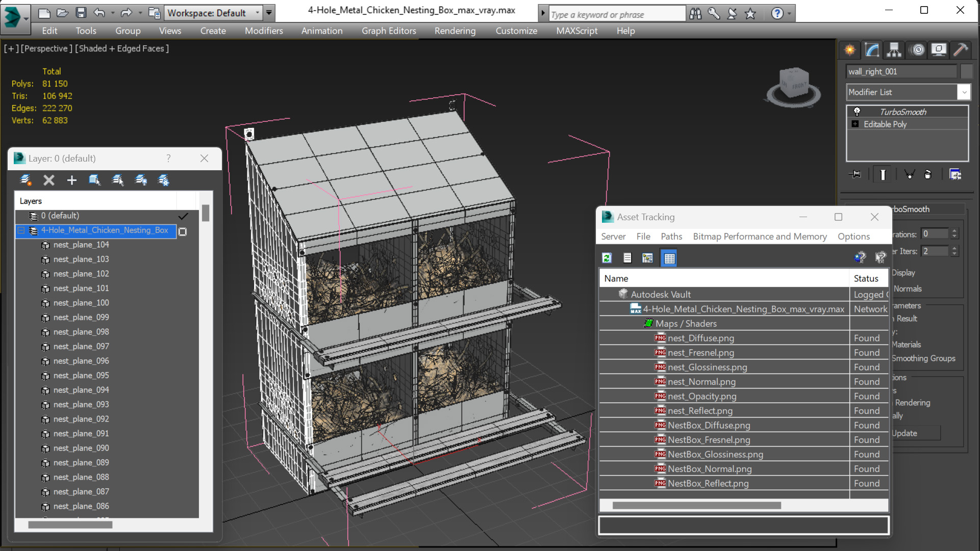Collapse the 4-Hole_Metal_Chicken_Nesting_Box layer tree

21,230
